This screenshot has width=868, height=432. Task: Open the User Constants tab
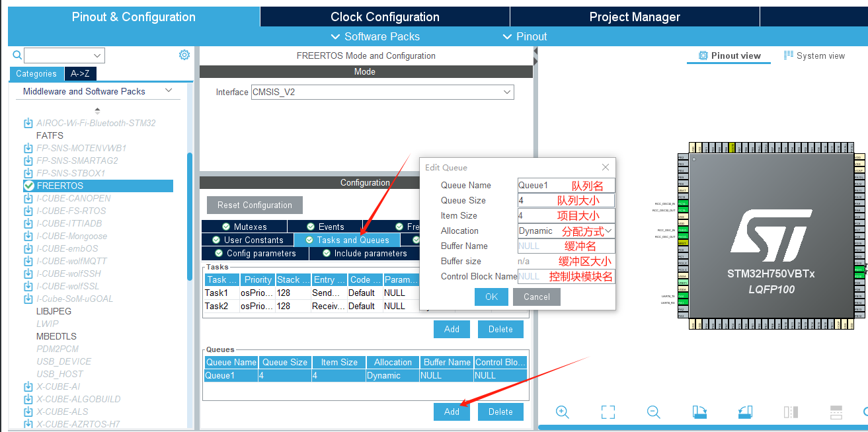pos(247,240)
